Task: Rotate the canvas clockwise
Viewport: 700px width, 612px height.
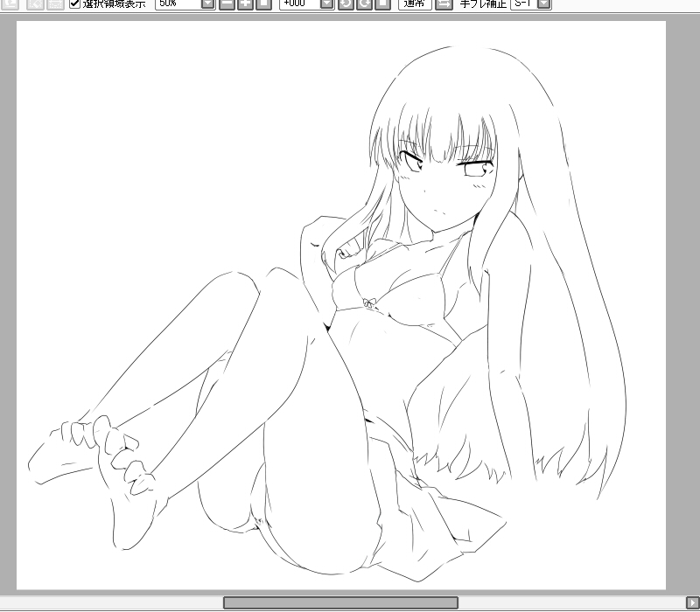Action: tap(364, 3)
